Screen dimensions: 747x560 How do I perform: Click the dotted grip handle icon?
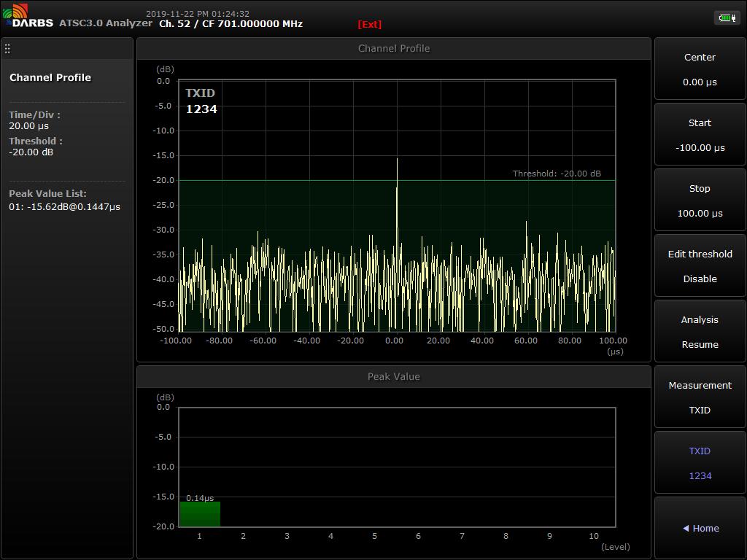pos(7,49)
